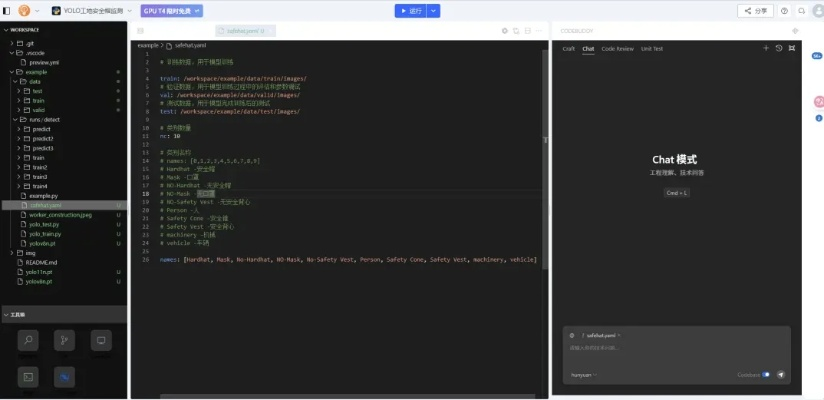This screenshot has width=824, height=400.
Task: Collapse the example folder in workspace
Action: tap(36, 72)
